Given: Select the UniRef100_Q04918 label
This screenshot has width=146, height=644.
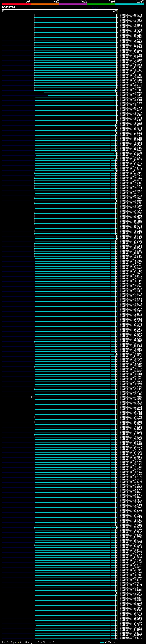Looking at the screenshot, I should click(x=131, y=52).
